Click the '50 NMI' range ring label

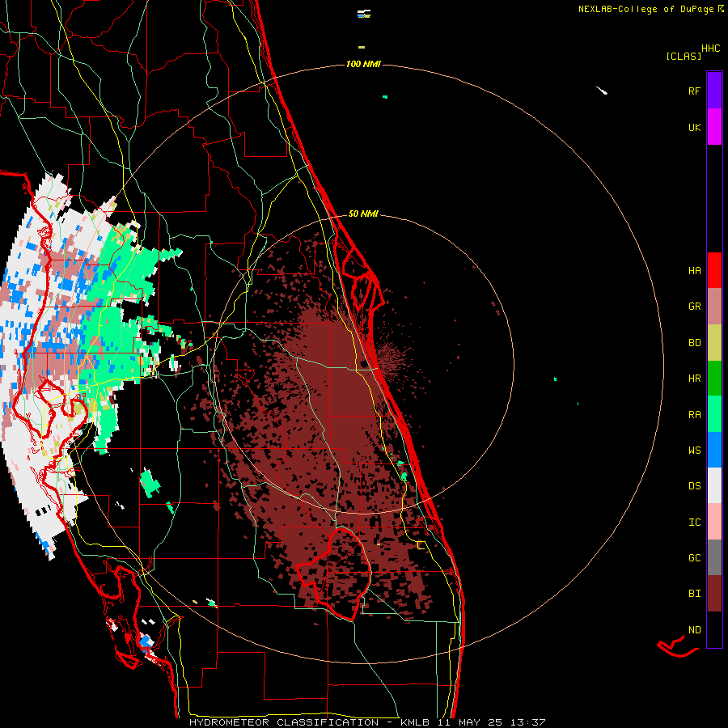click(x=363, y=214)
